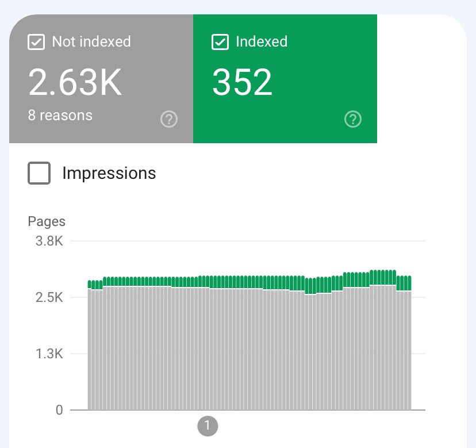Click the Impressions label text
The image size is (476, 448).
[109, 173]
